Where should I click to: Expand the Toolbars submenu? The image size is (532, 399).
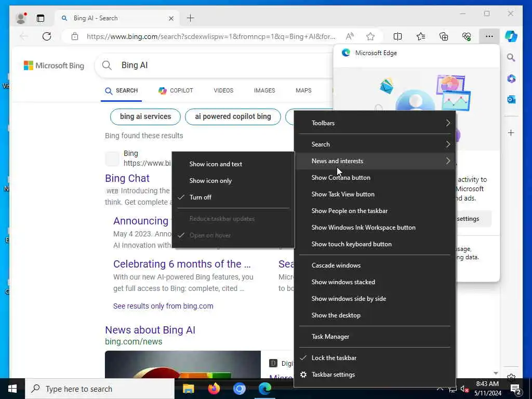(x=375, y=123)
